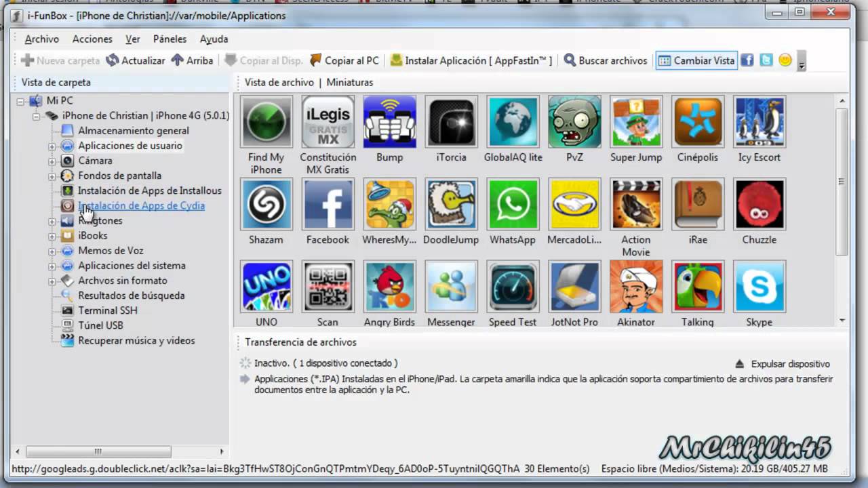Click Buscar archivos button
Image resolution: width=868 pixels, height=488 pixels.
[606, 60]
